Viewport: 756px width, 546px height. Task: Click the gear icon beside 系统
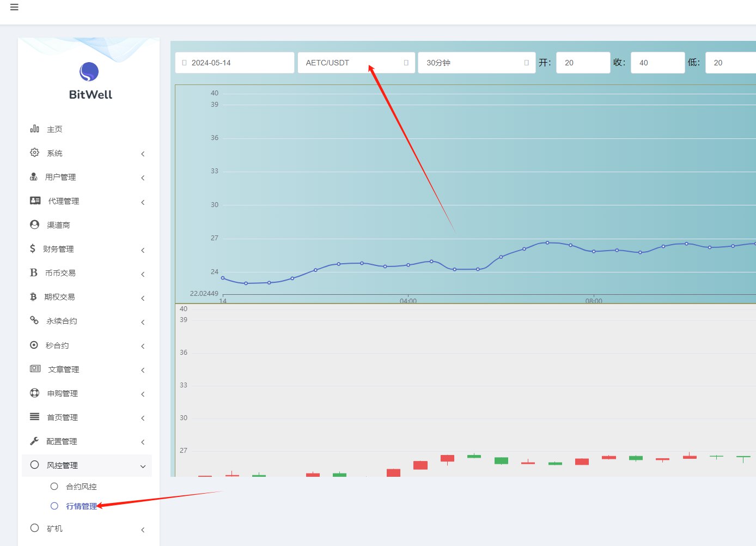tap(34, 153)
